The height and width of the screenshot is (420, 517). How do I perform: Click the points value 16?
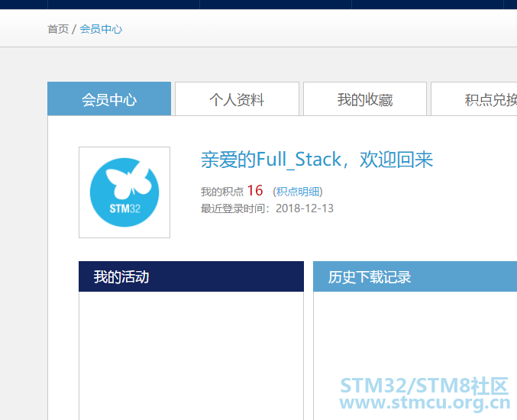(255, 191)
